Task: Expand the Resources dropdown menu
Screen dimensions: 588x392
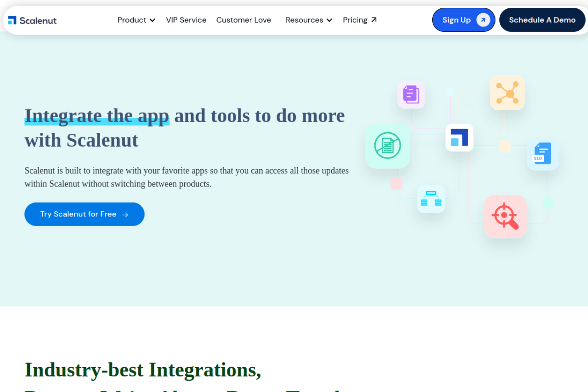Action: pos(309,20)
